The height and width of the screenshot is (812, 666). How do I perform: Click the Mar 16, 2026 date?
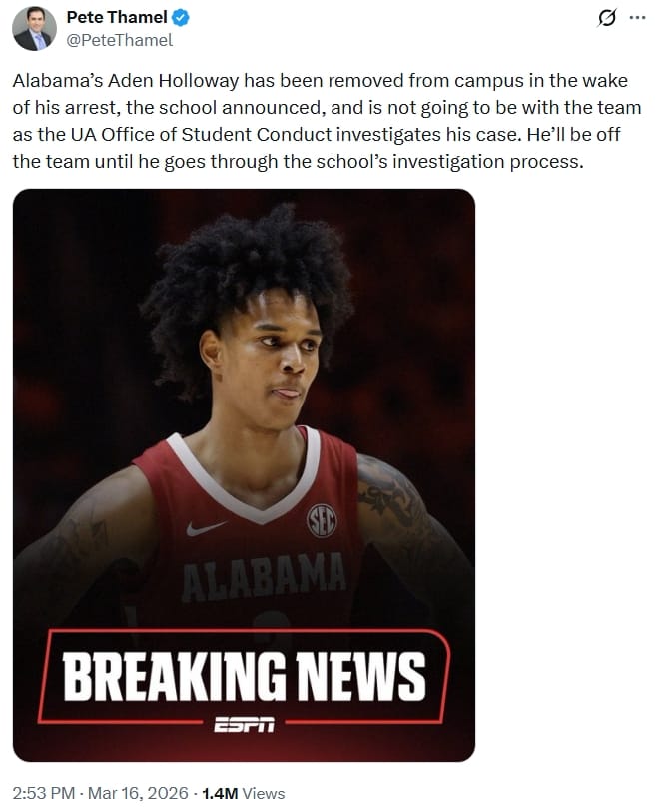click(x=138, y=793)
